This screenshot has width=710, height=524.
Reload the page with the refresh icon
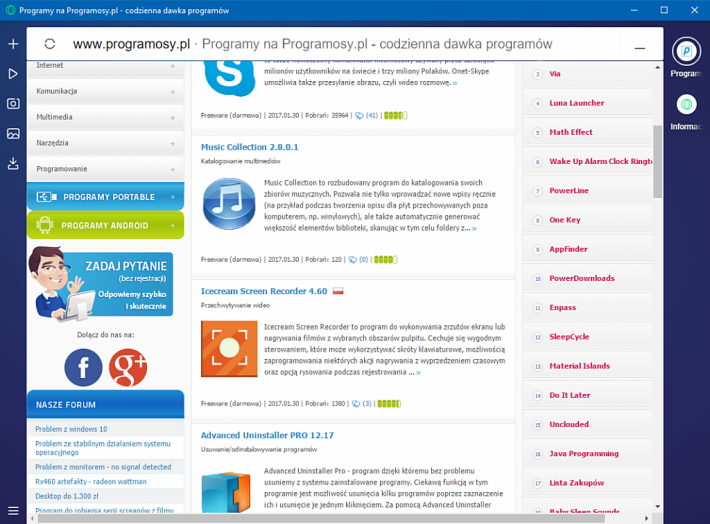[50, 44]
